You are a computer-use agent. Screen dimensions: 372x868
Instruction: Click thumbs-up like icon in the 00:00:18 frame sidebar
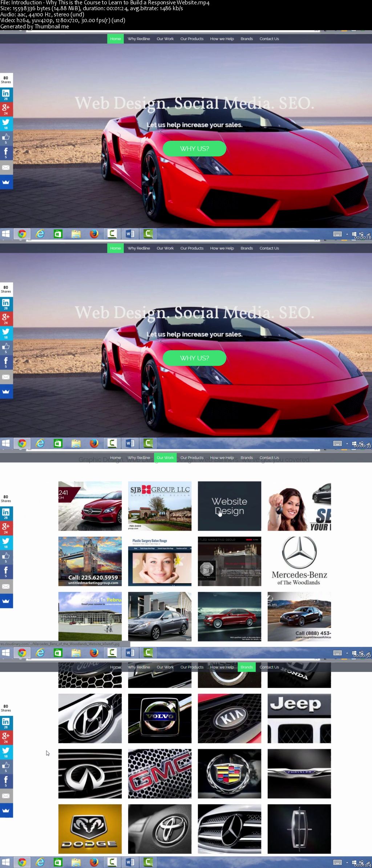(x=6, y=138)
